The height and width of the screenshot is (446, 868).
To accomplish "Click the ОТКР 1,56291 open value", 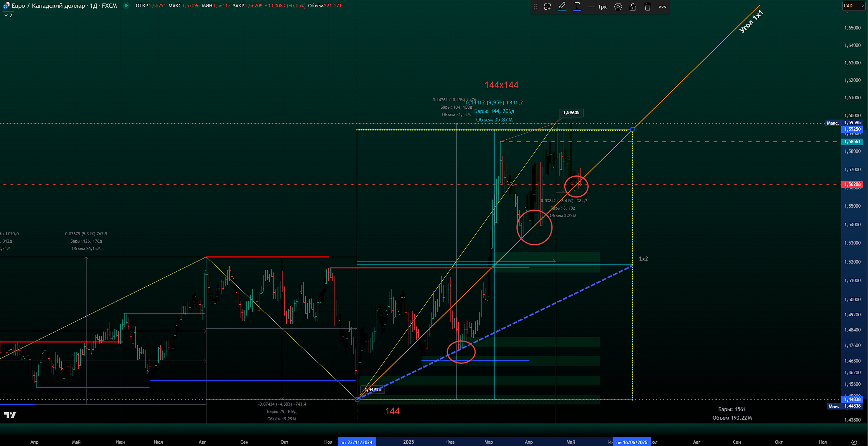I will point(151,6).
